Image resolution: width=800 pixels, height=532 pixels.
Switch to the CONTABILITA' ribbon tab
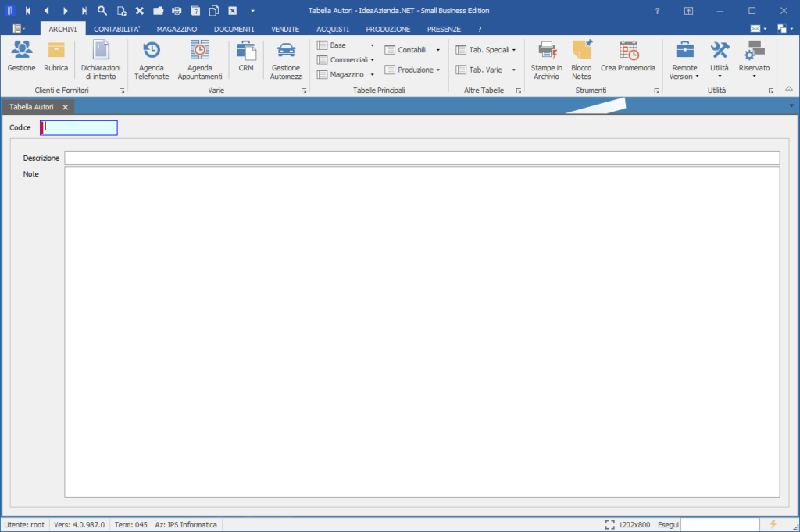(x=116, y=29)
